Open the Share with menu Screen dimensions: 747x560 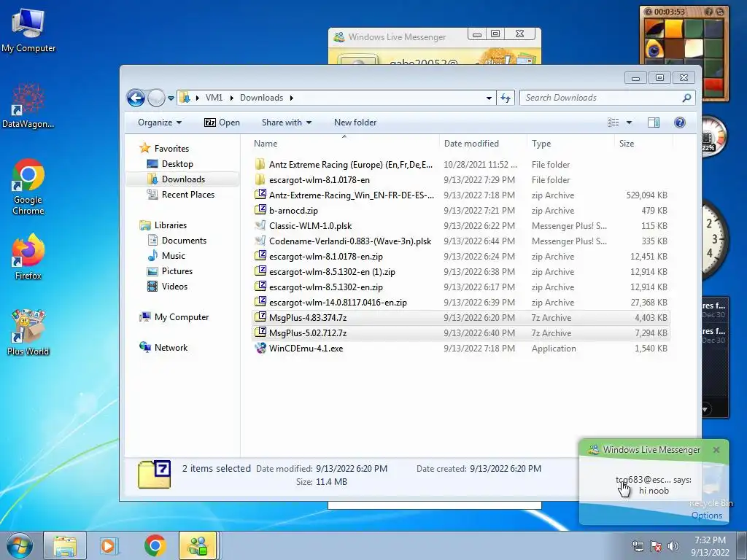[286, 122]
